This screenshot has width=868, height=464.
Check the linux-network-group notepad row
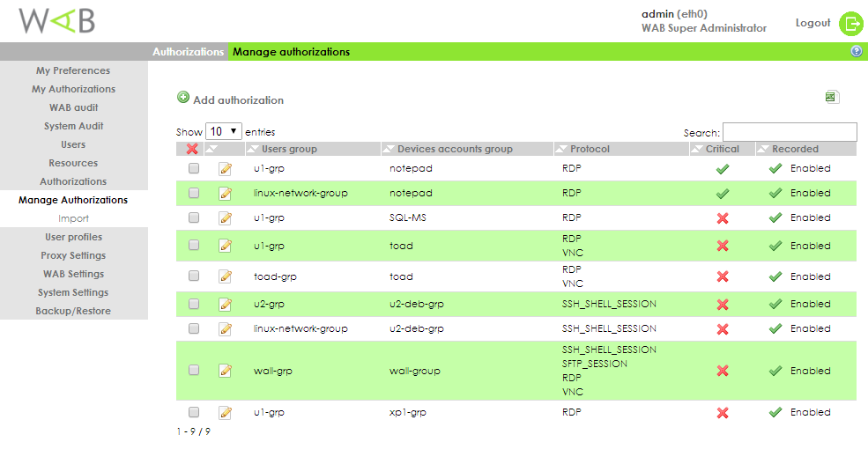pos(194,193)
